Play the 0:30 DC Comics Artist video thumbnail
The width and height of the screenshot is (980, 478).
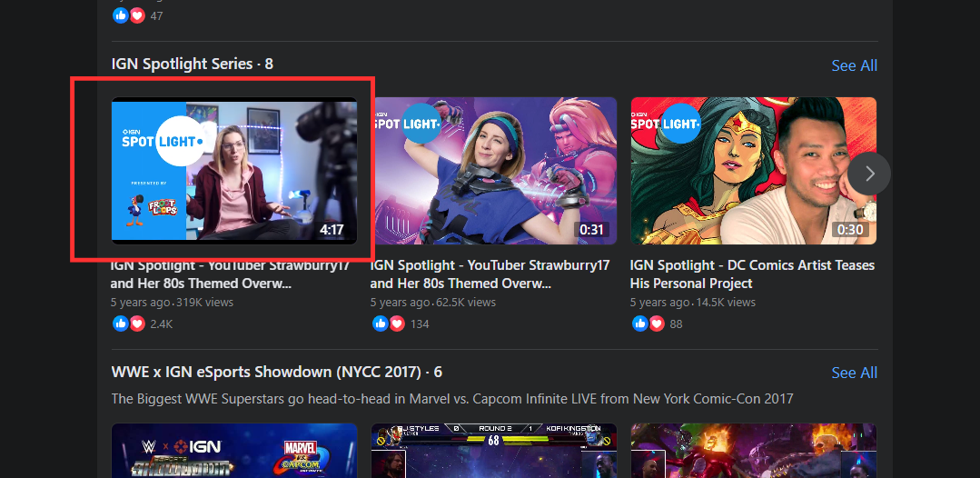coord(753,170)
